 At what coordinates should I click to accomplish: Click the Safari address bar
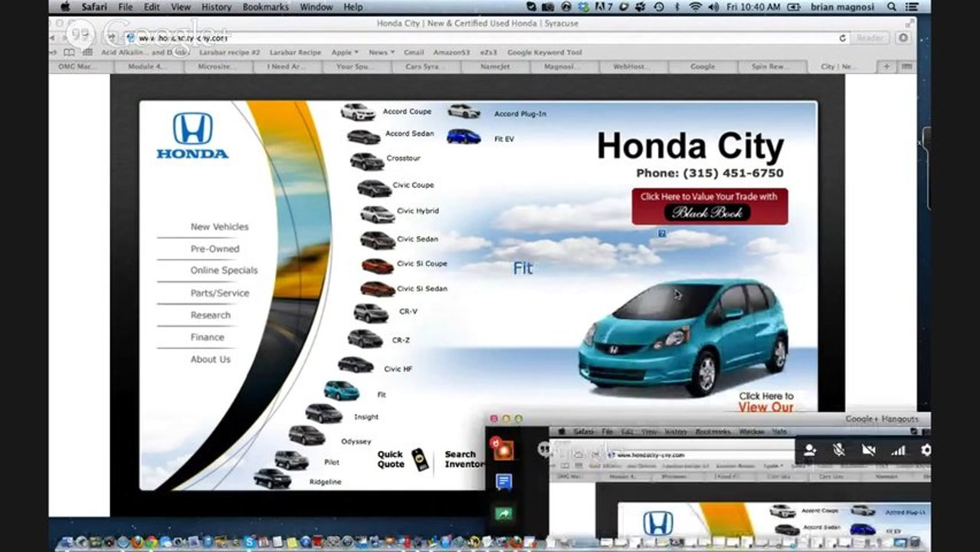[487, 38]
